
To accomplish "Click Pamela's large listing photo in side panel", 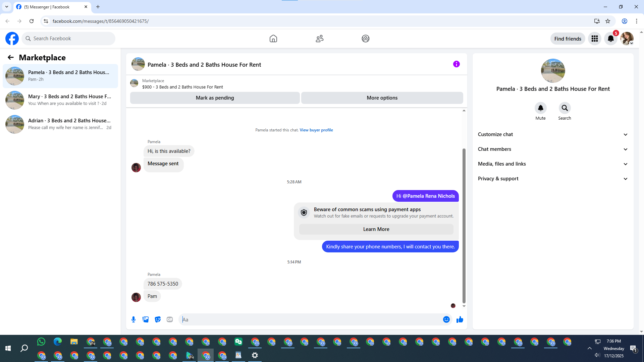I will (553, 71).
